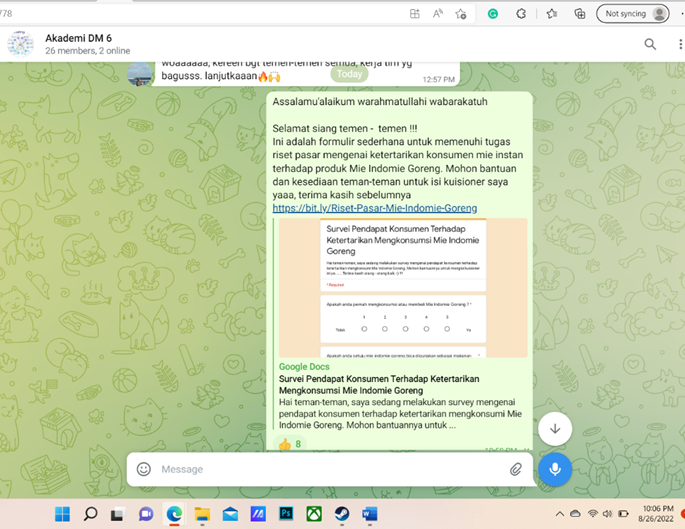The width and height of the screenshot is (685, 529).
Task: Click in the Message input field
Action: pos(330,470)
